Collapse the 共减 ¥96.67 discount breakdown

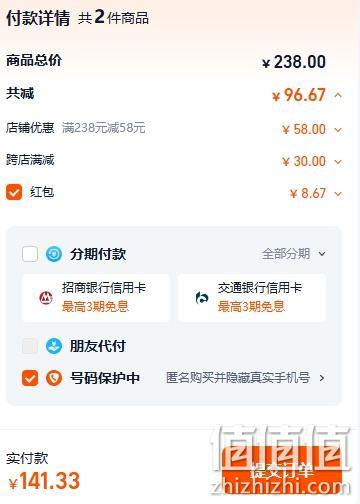(x=338, y=95)
